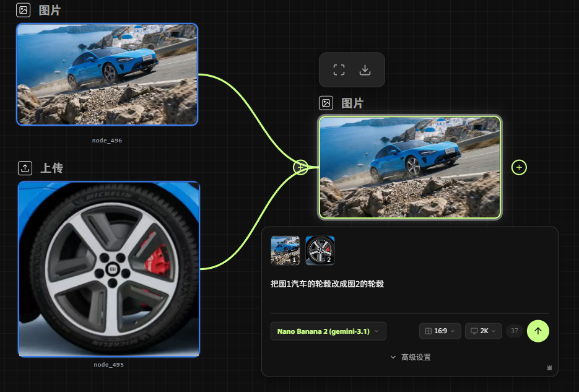Click the image icon beside top-left 图片 label
Screen dimensions: 579x392
click(x=24, y=10)
